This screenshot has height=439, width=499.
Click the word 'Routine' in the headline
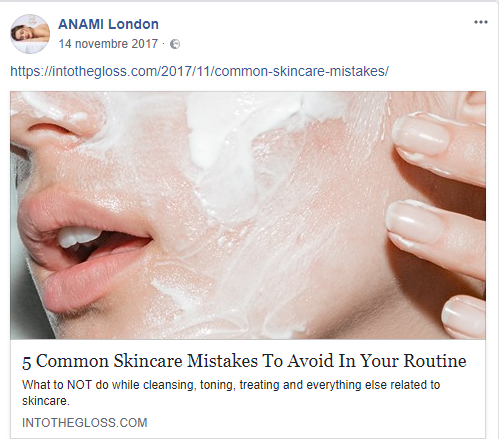pyautogui.click(x=435, y=361)
